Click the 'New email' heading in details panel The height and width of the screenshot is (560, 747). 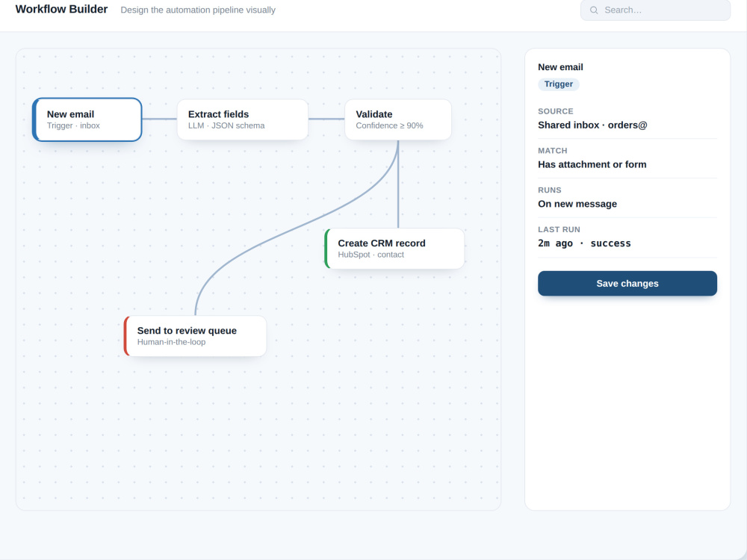[560, 67]
